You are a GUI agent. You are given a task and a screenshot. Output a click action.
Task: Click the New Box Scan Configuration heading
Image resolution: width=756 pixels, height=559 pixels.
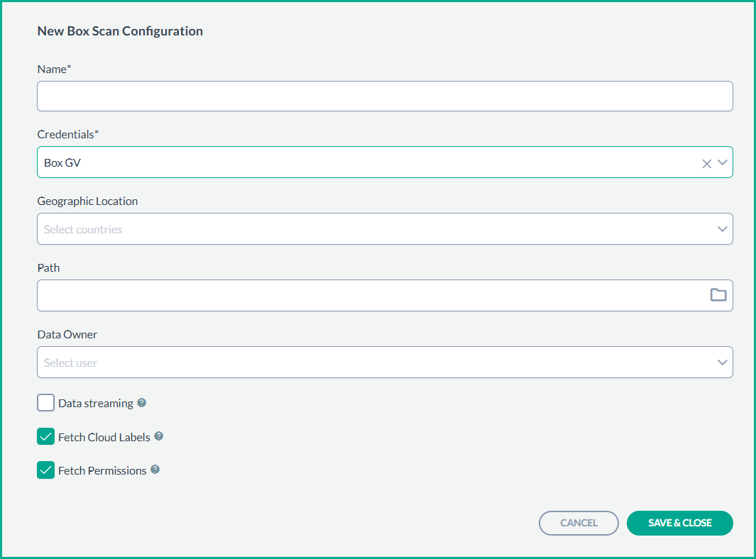[120, 31]
